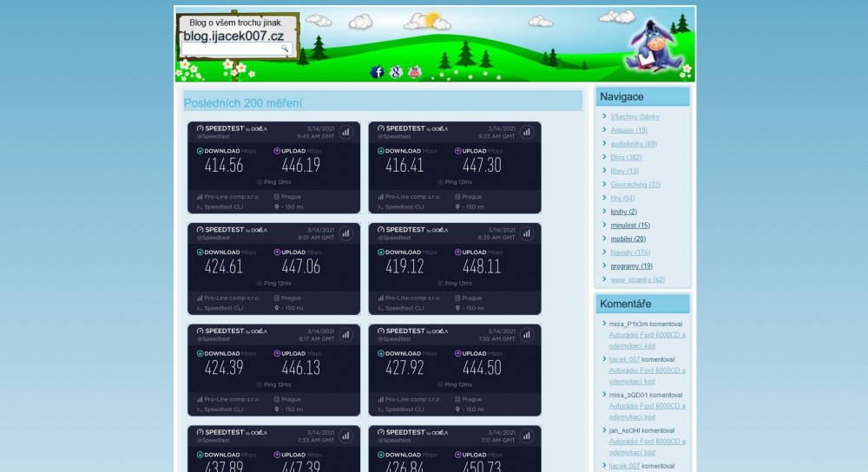The image size is (868, 472).
Task: Click graph icon on 427.92 download result
Action: tap(527, 334)
